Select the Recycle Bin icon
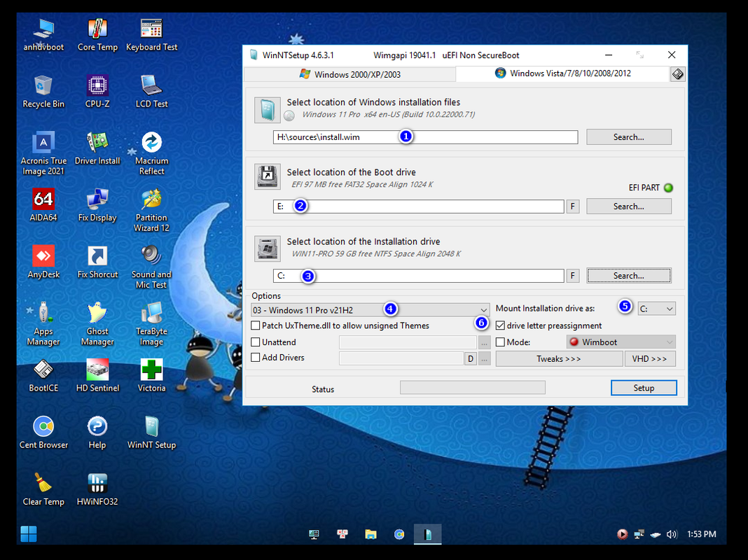Viewport: 748px width, 560px height. pos(43,92)
